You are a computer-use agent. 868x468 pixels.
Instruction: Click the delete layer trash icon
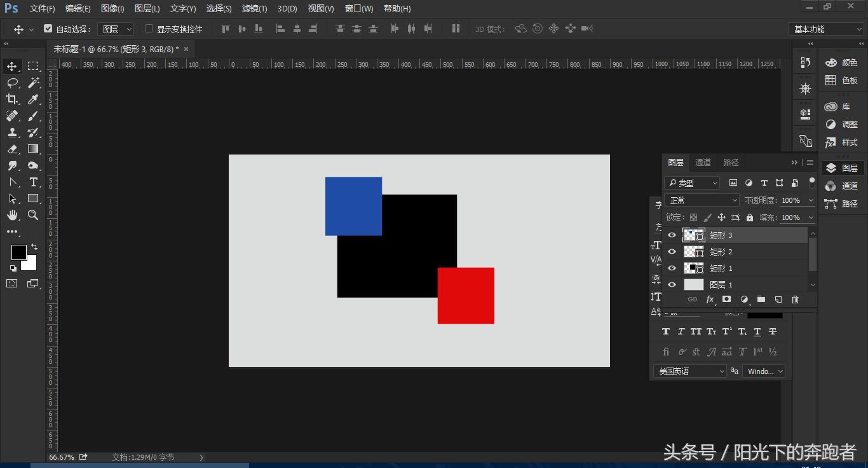(795, 299)
